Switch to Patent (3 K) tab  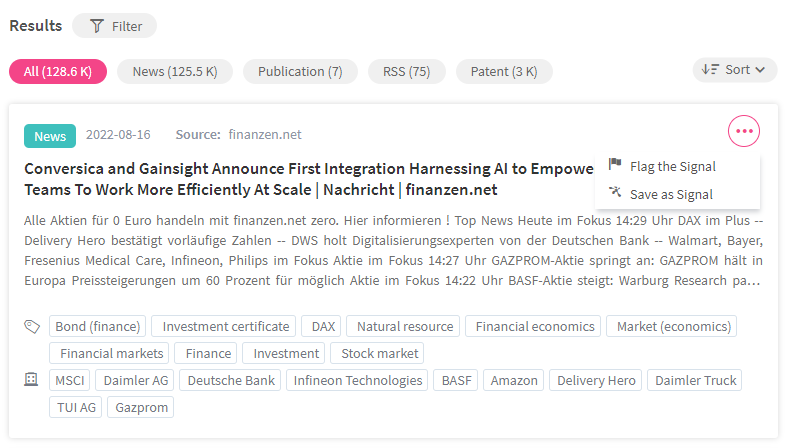tap(504, 71)
